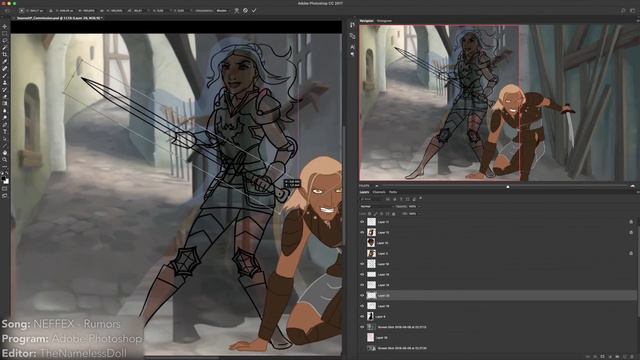Image resolution: width=640 pixels, height=360 pixels.
Task: Switch to the Paths tab
Action: 393,192
